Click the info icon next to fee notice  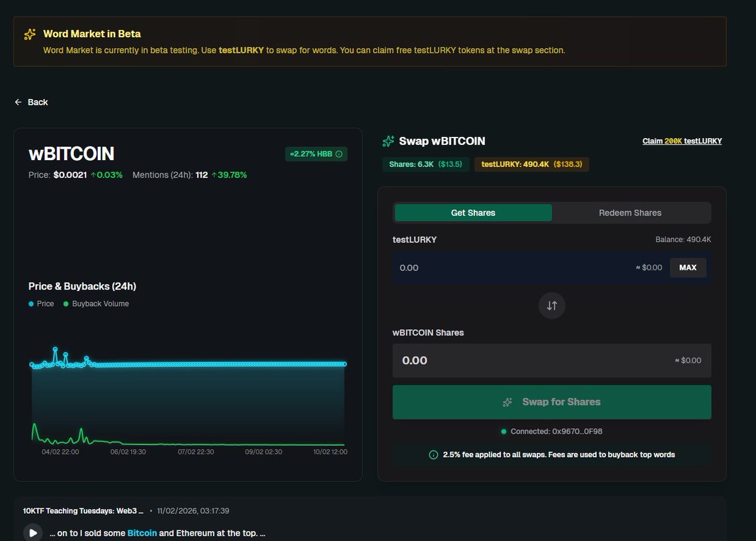tap(433, 455)
